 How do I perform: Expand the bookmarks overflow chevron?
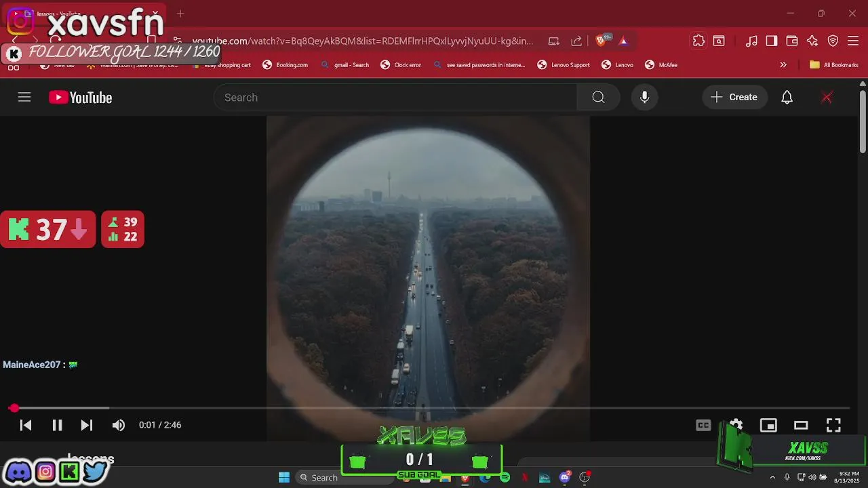[x=783, y=65]
